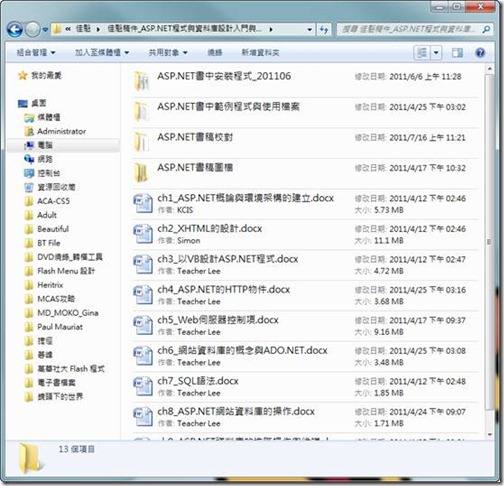Click the vertical scrollbar thumb
This screenshot has height=486, width=504.
[489, 242]
